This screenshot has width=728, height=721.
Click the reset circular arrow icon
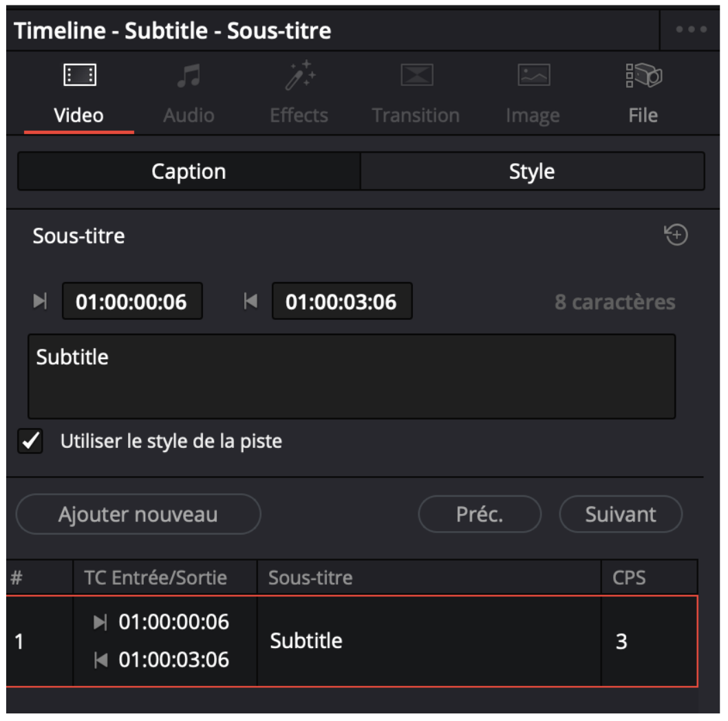(677, 234)
